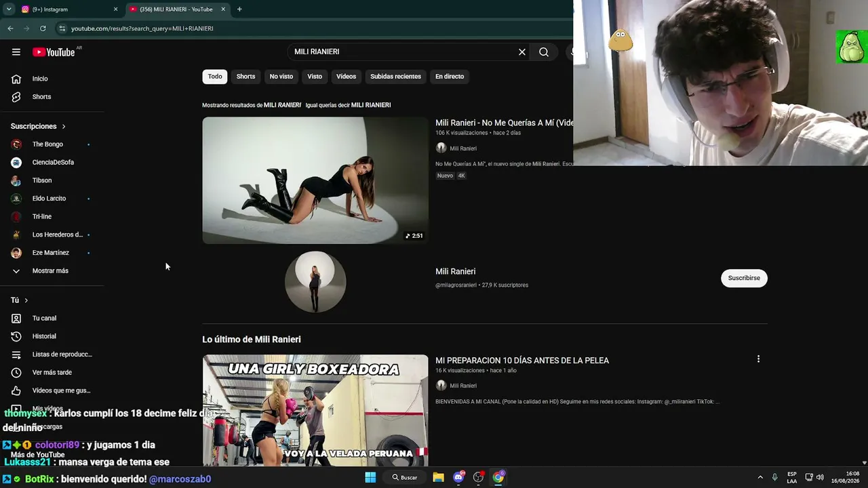Switch the ESP LAA keyboard language

792,477
